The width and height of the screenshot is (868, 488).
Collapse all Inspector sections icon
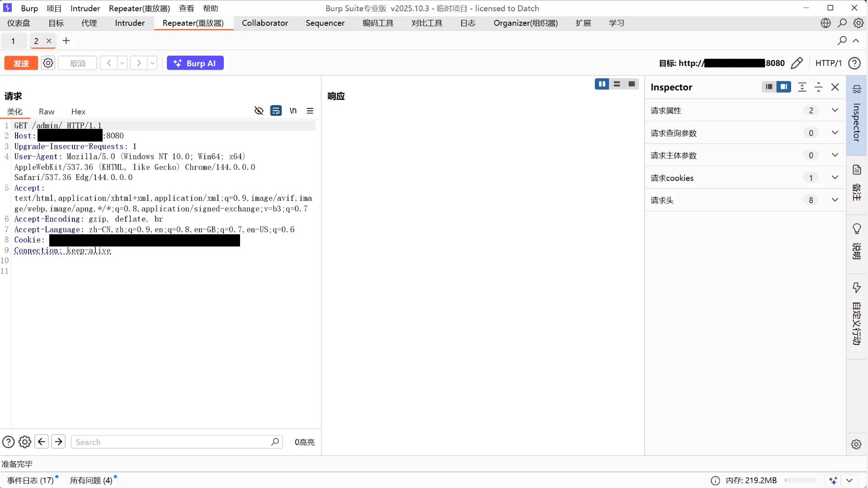(x=818, y=87)
